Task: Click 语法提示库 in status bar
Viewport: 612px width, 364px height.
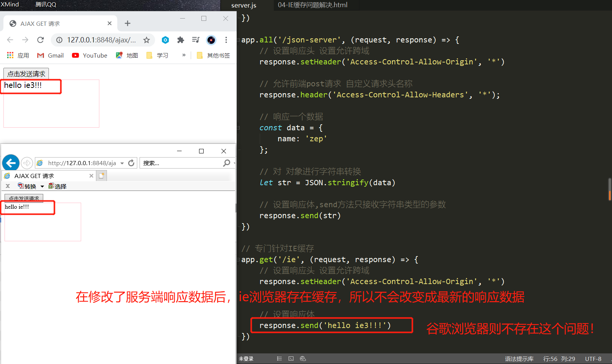Action: [519, 359]
